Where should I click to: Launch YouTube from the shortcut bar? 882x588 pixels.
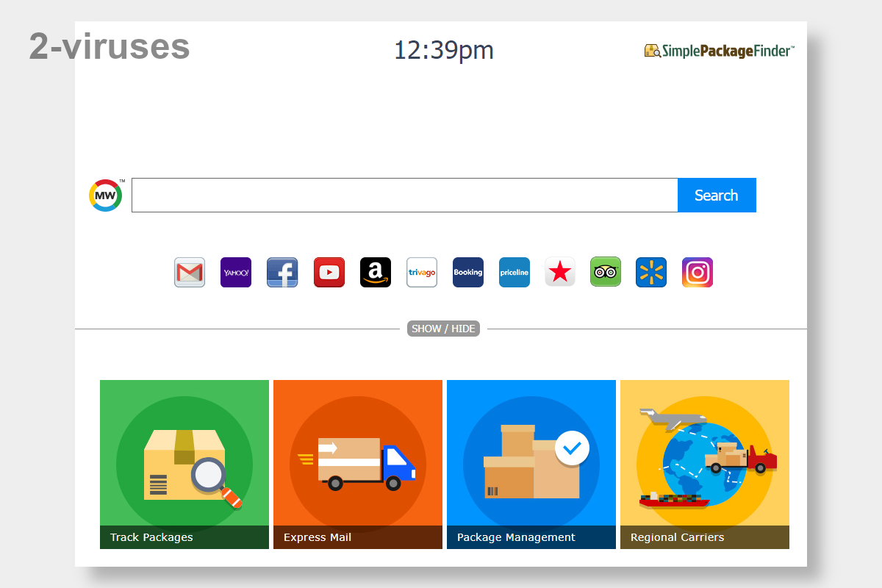(x=329, y=272)
